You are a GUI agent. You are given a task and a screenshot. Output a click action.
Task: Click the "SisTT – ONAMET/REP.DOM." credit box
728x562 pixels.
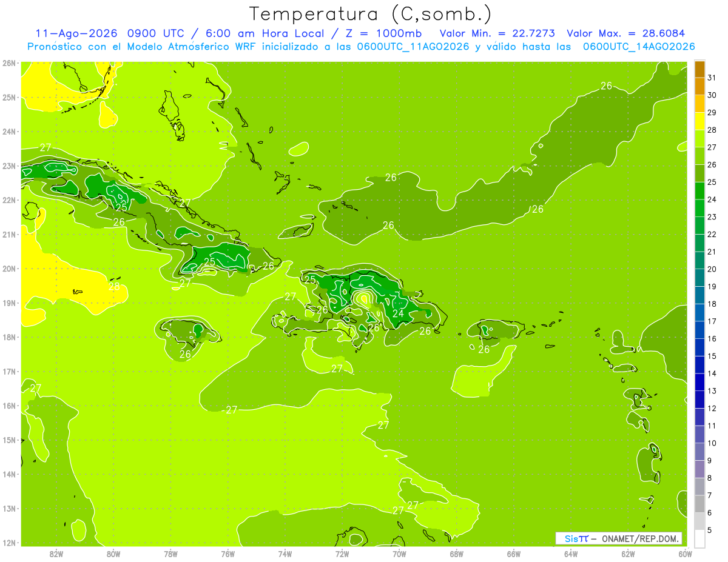click(618, 538)
